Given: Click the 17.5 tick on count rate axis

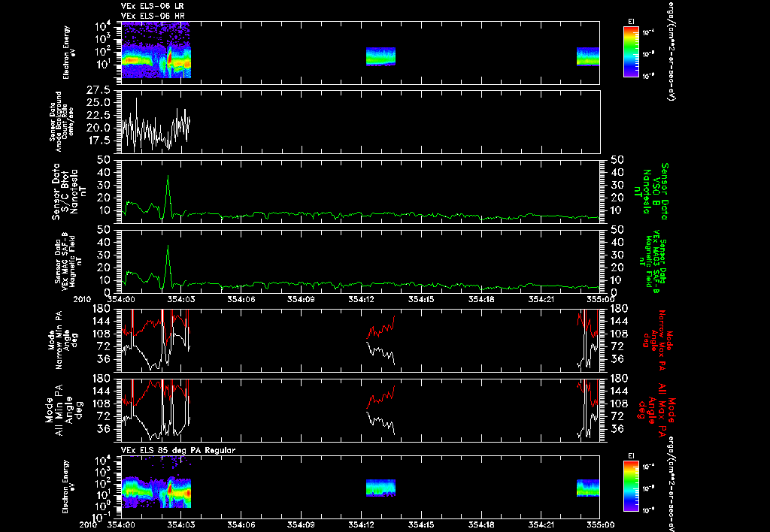Looking at the screenshot, I should tap(99, 141).
